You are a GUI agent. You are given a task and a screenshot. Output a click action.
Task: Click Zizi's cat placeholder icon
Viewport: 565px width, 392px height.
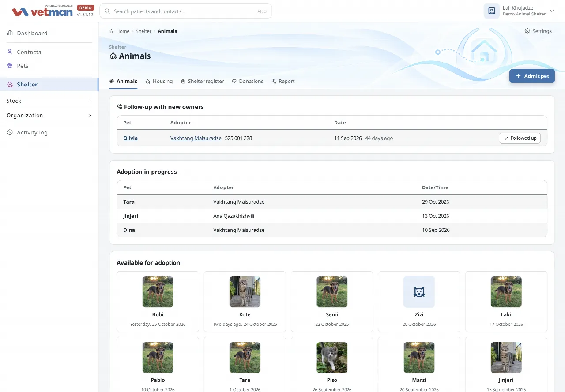coord(419,291)
